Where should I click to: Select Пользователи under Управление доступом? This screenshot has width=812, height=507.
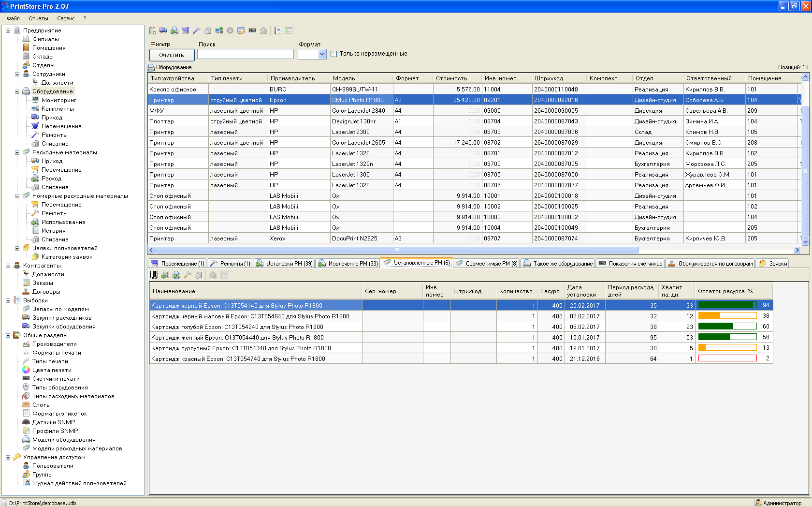coord(53,466)
